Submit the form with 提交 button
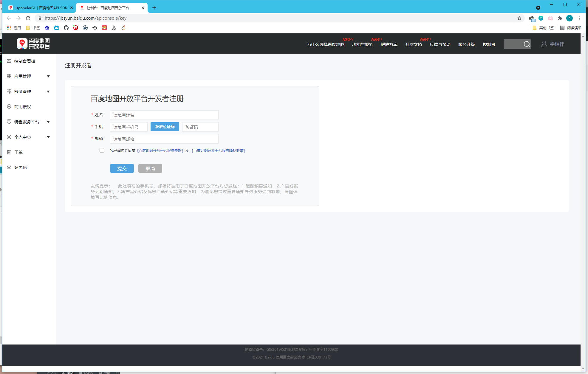The width and height of the screenshot is (588, 374). click(122, 168)
